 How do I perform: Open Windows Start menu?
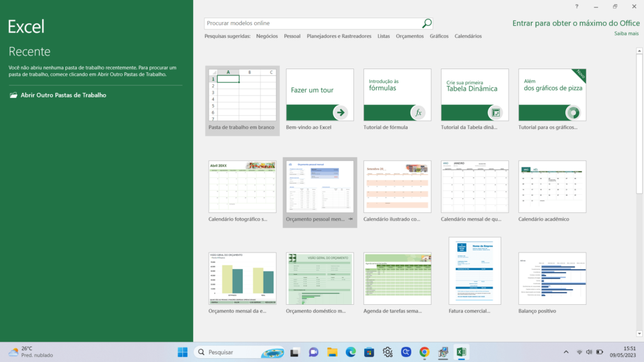coord(183,352)
